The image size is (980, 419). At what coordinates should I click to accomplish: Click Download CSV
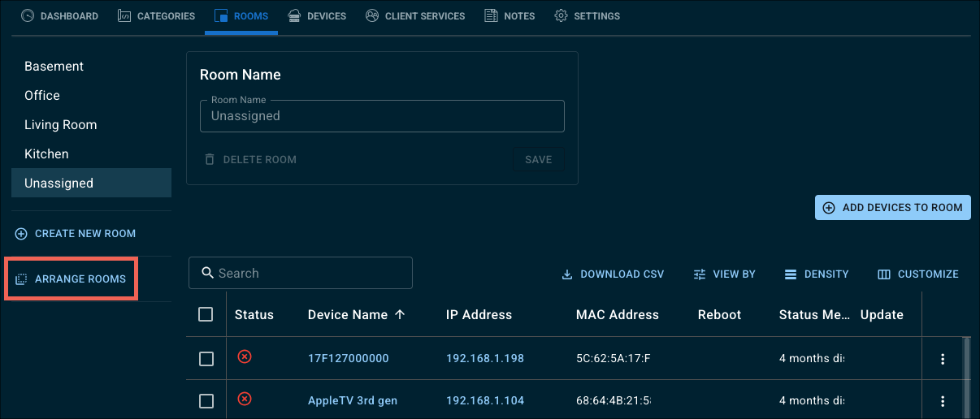click(613, 274)
